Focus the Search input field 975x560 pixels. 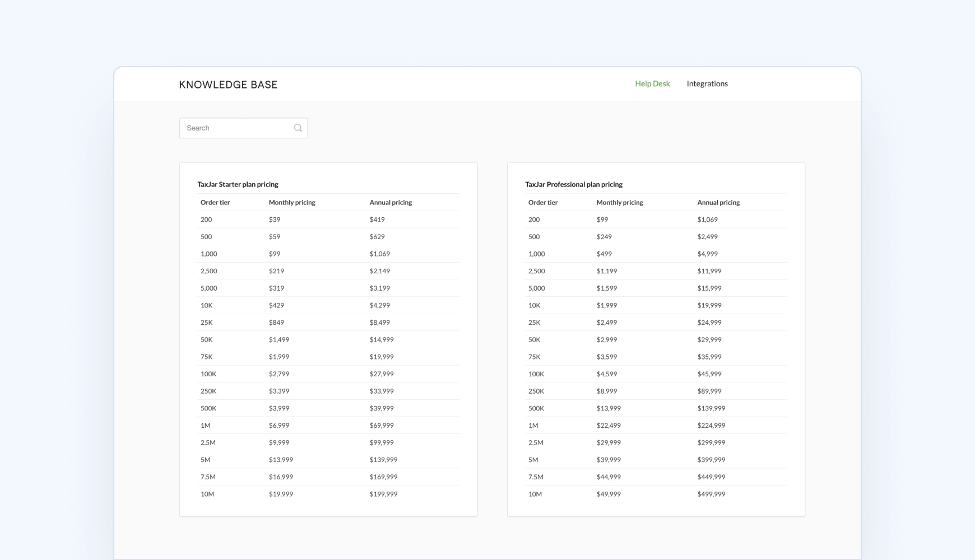pos(243,128)
